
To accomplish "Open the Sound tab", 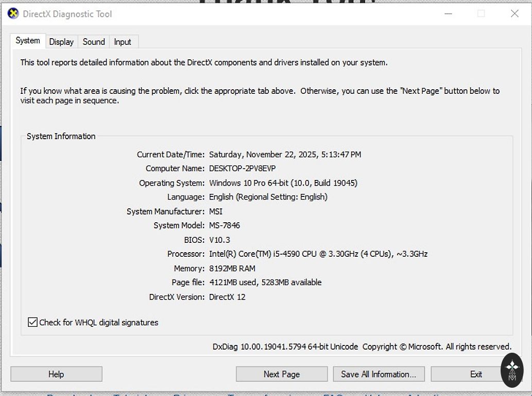I will tap(94, 42).
